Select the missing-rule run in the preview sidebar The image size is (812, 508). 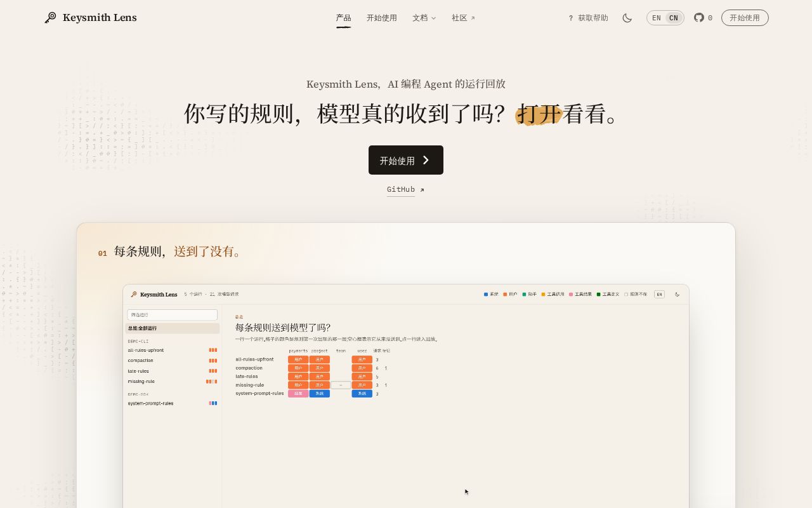point(173,382)
